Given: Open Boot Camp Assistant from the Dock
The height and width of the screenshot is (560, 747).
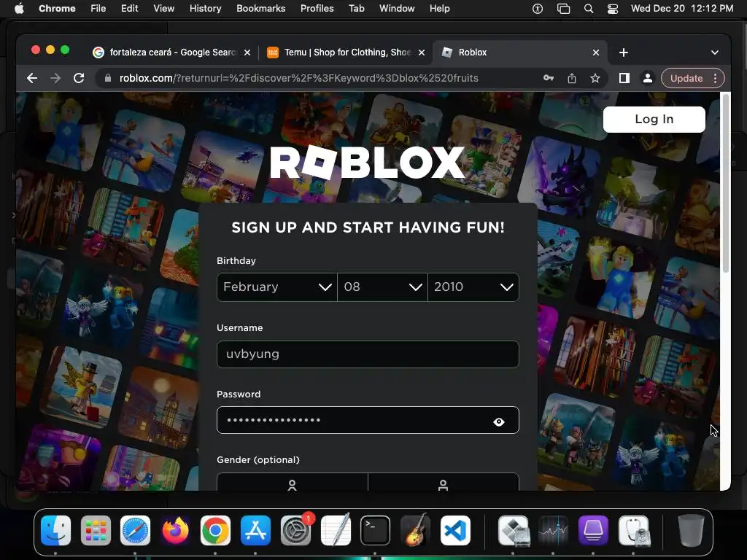Looking at the screenshot, I should click(514, 531).
